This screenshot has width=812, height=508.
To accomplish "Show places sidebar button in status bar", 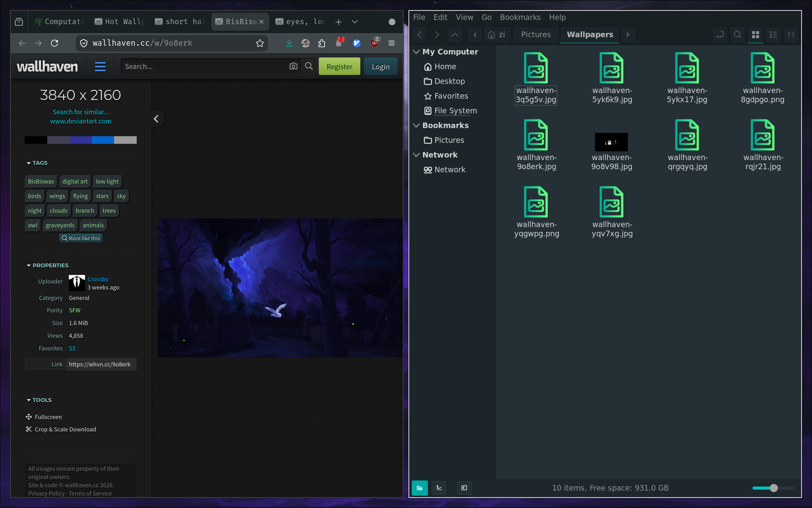I will tap(420, 488).
